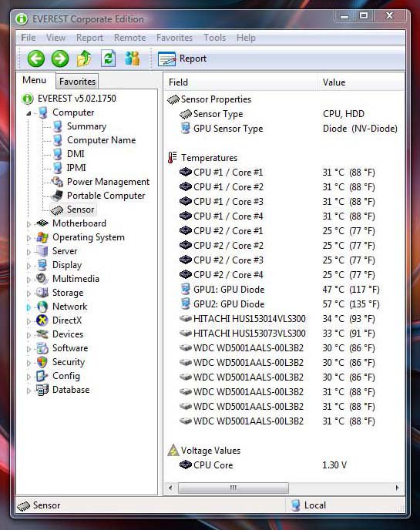Click the DirectX X icon

(42, 320)
